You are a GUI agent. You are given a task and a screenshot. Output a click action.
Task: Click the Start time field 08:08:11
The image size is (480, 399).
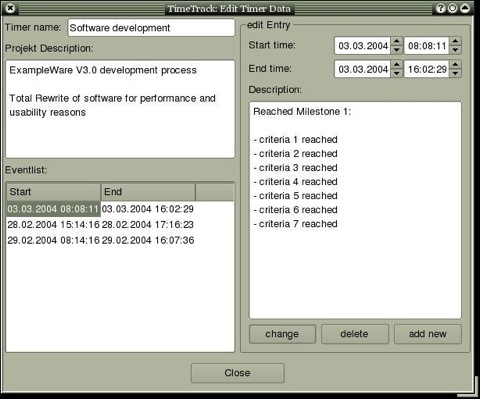point(427,46)
